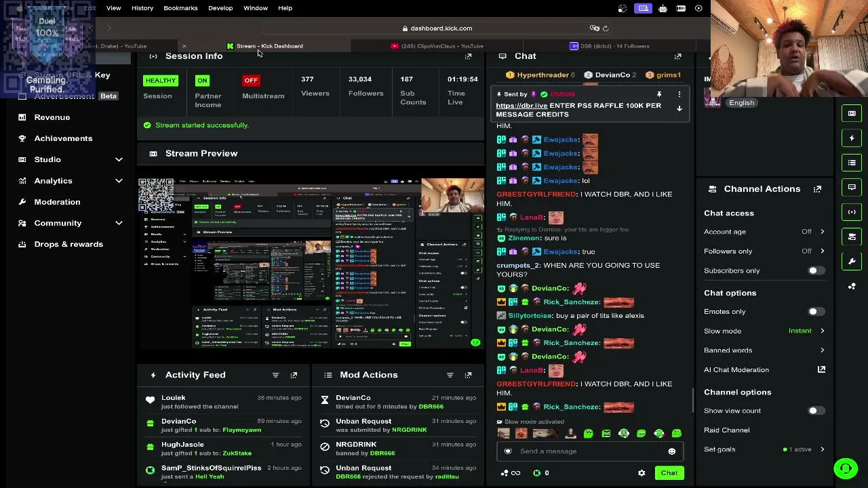Click the Send a message field

click(x=589, y=451)
